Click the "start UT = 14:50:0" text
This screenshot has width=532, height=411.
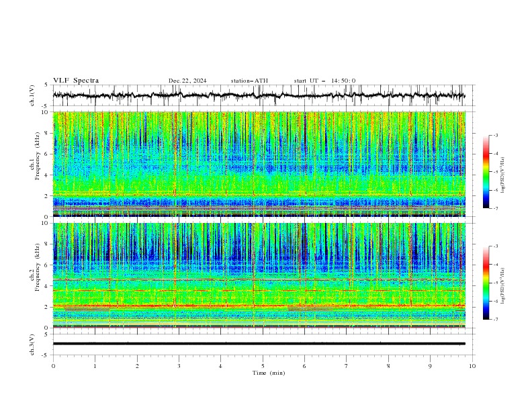click(324, 81)
